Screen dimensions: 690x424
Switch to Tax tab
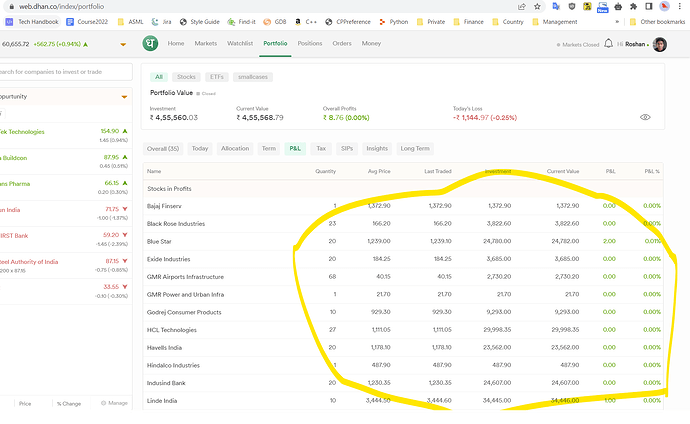tap(321, 149)
